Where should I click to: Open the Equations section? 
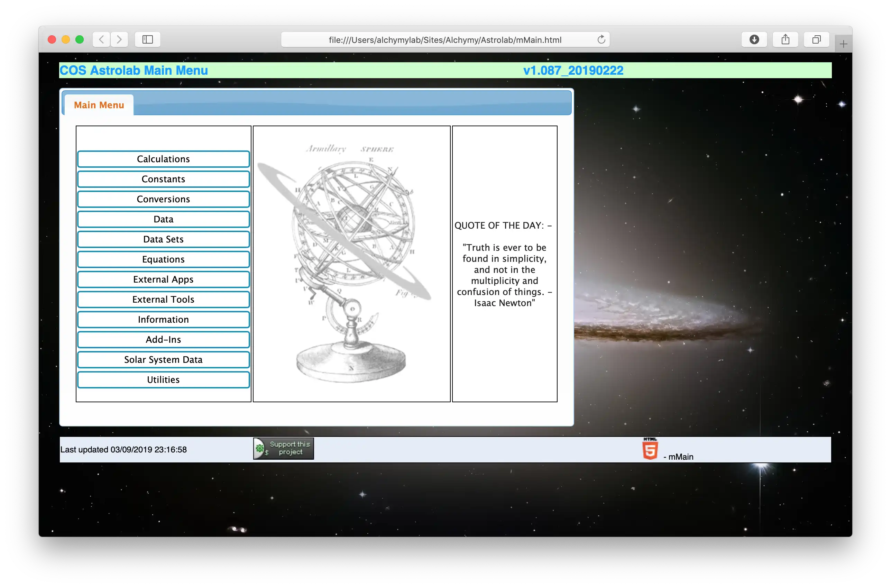pyautogui.click(x=163, y=259)
